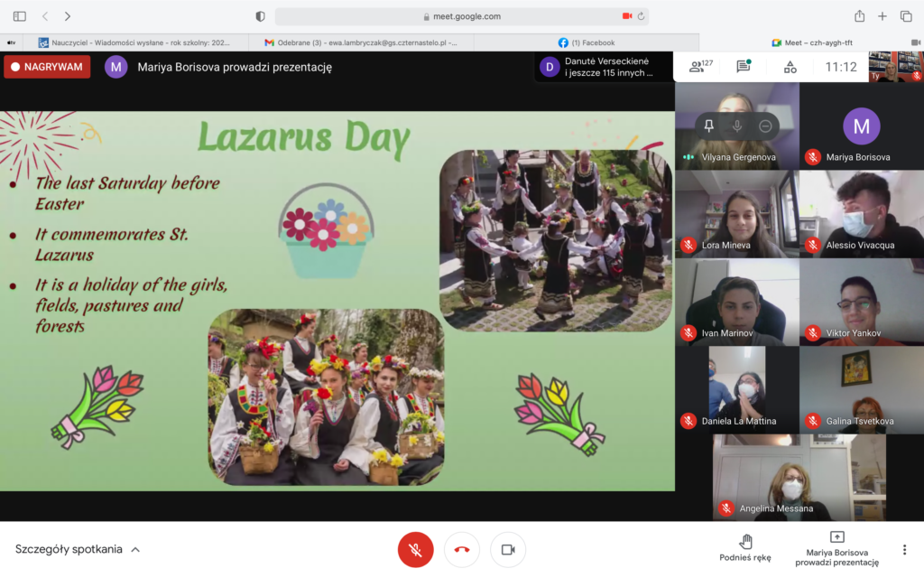Toggle the Safari sidebar panel
The width and height of the screenshot is (924, 578).
pos(20,16)
